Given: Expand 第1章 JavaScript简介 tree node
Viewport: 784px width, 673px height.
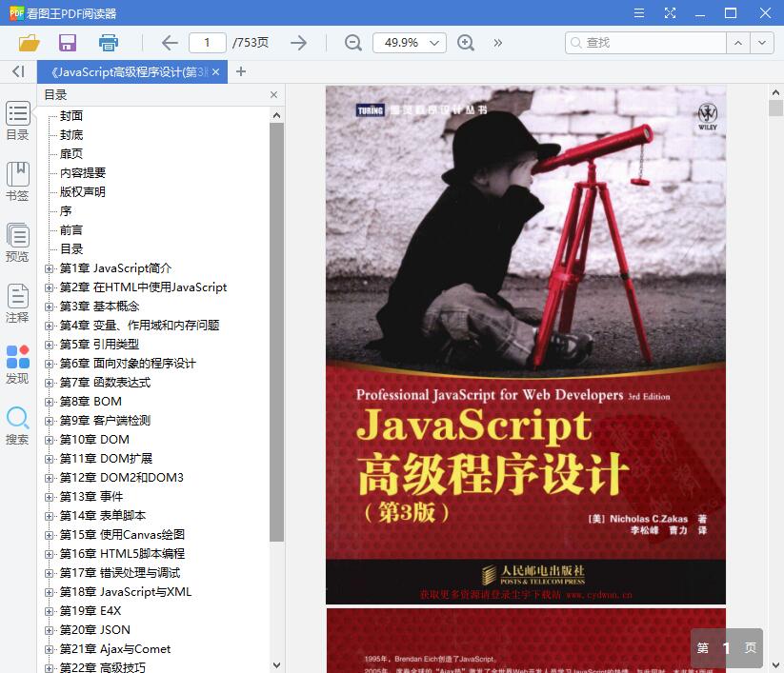Looking at the screenshot, I should (x=49, y=268).
